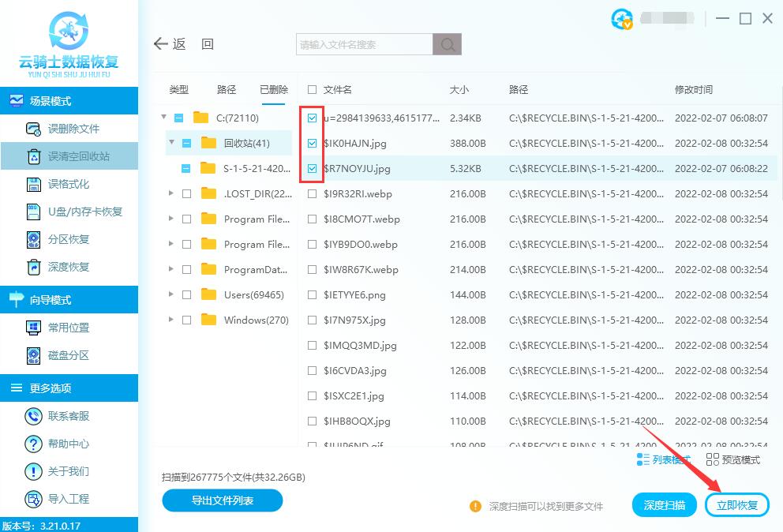Open 常用位置 monitor icon
The image size is (783, 532).
(x=33, y=328)
